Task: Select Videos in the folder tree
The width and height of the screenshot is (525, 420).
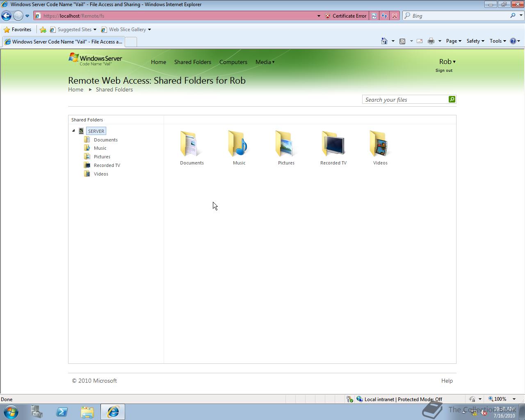Action: pos(101,174)
